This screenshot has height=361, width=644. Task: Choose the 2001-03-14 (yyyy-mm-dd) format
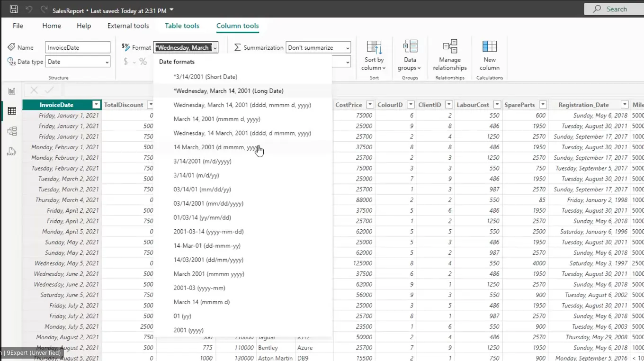[x=208, y=232]
